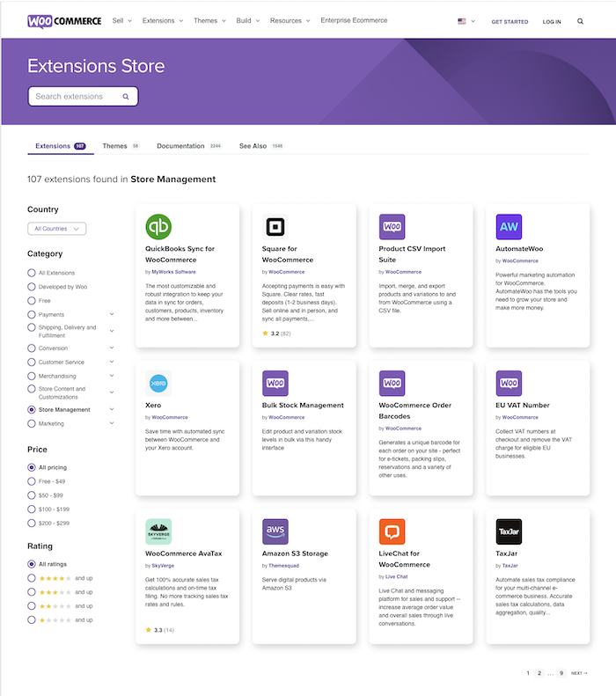Screen dimensions: 616x696
Task: Open the Themesquad developer link
Action: click(283, 566)
